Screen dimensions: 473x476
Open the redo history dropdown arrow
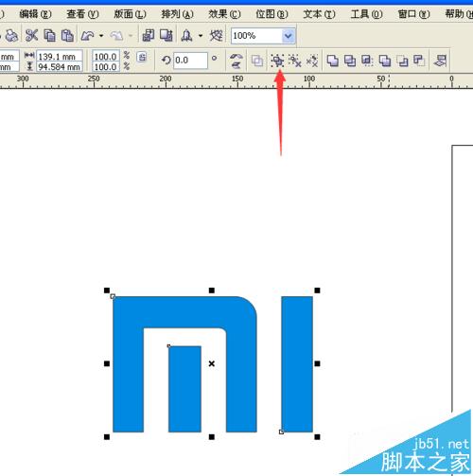pyautogui.click(x=131, y=36)
